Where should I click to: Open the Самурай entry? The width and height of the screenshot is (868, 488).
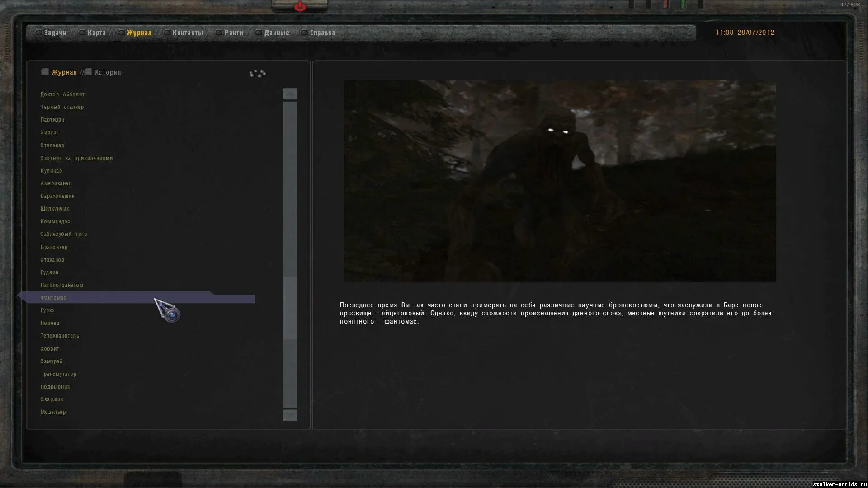[x=52, y=361]
